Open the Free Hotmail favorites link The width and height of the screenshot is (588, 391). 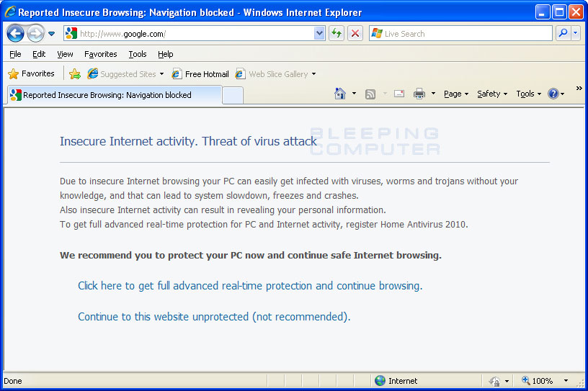200,74
